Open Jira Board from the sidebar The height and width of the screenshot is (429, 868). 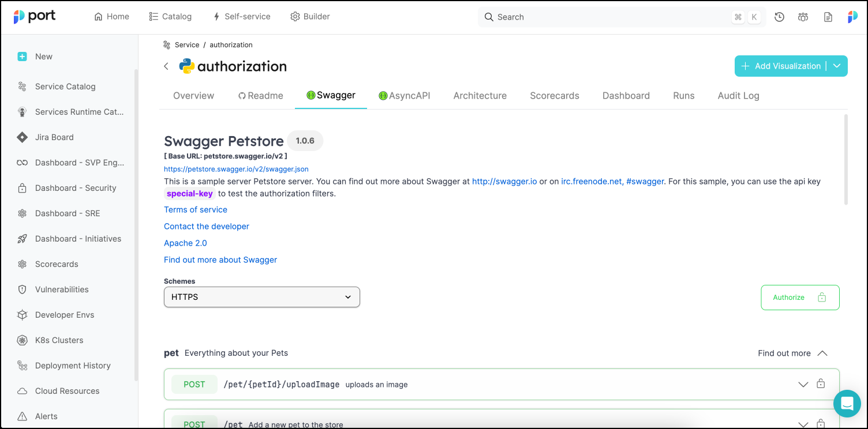[x=54, y=137]
